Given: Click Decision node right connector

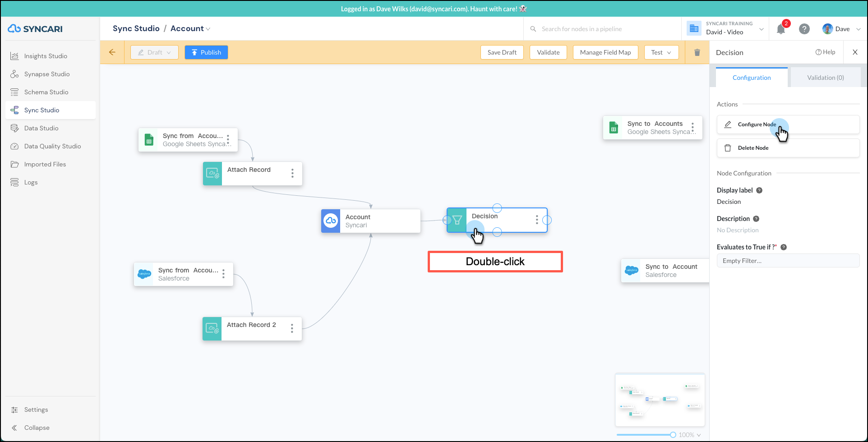Looking at the screenshot, I should point(547,220).
